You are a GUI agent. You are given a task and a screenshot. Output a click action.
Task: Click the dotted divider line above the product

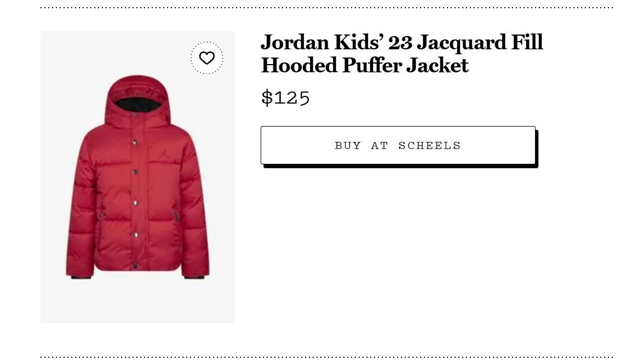(x=326, y=8)
